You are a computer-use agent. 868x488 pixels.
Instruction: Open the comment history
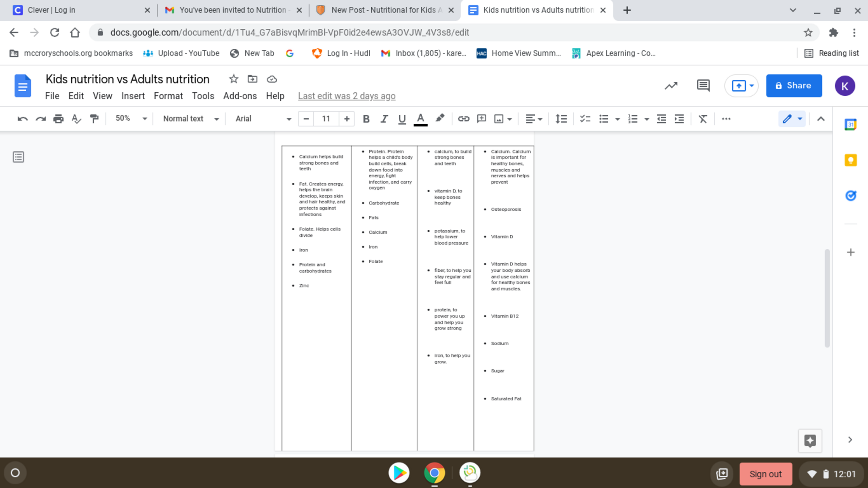pyautogui.click(x=703, y=86)
